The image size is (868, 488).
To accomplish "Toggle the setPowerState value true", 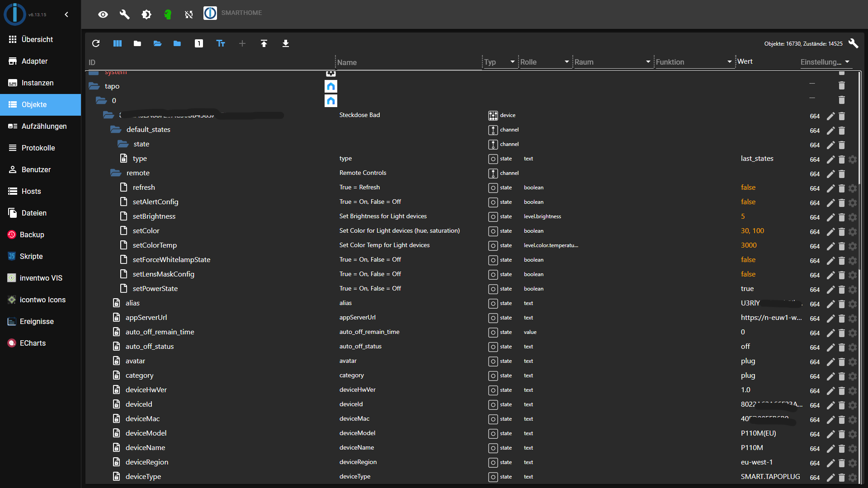I will (x=747, y=288).
